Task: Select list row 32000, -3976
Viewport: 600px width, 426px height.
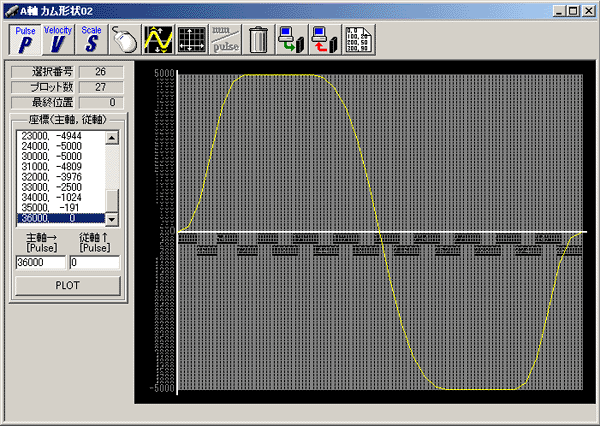Action: [61, 177]
